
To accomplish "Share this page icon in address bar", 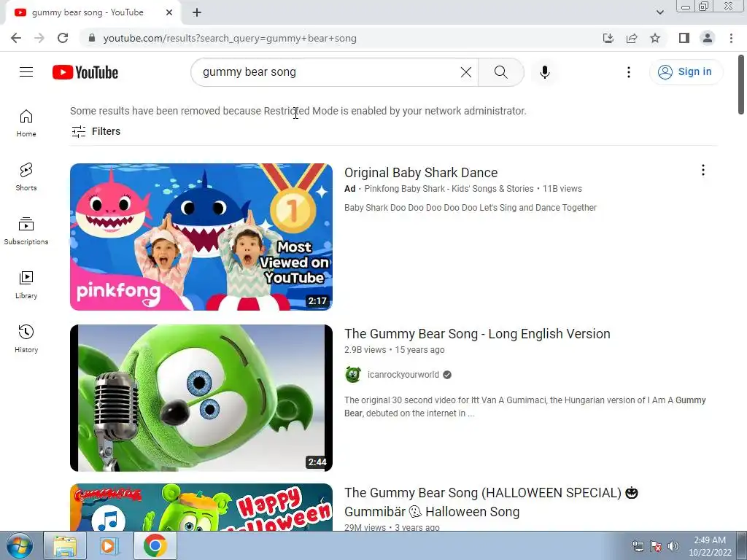I will pyautogui.click(x=632, y=38).
